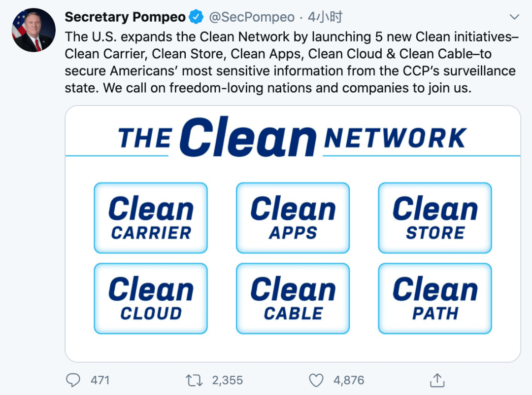Click the 2,355 retweets count

click(227, 380)
